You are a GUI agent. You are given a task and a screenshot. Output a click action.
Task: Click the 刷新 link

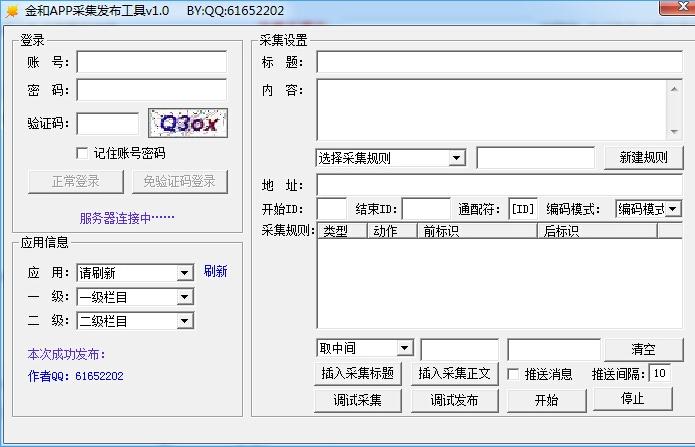(215, 271)
